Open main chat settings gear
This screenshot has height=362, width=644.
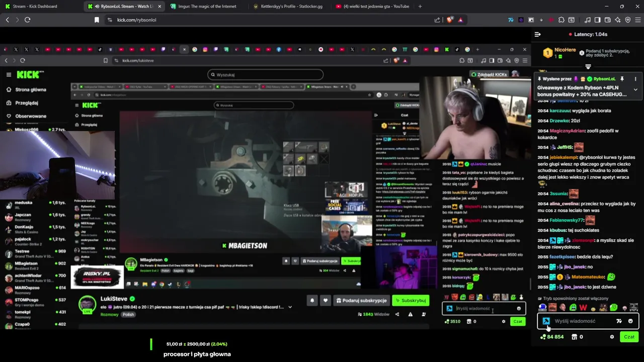point(612,337)
